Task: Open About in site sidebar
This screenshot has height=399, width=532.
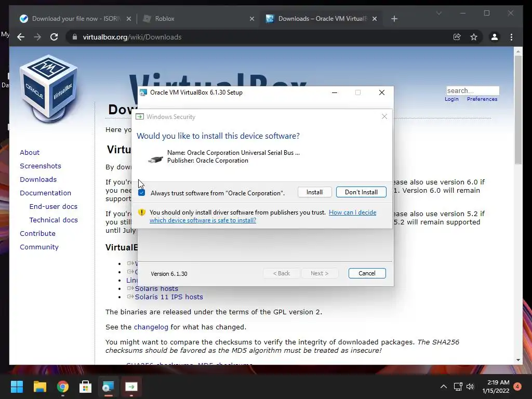Action: click(x=30, y=152)
